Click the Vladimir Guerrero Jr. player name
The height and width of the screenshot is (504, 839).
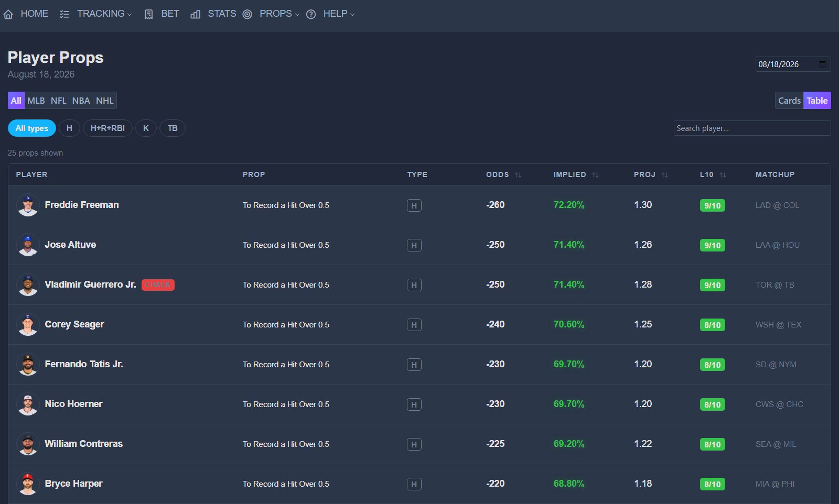coord(90,284)
